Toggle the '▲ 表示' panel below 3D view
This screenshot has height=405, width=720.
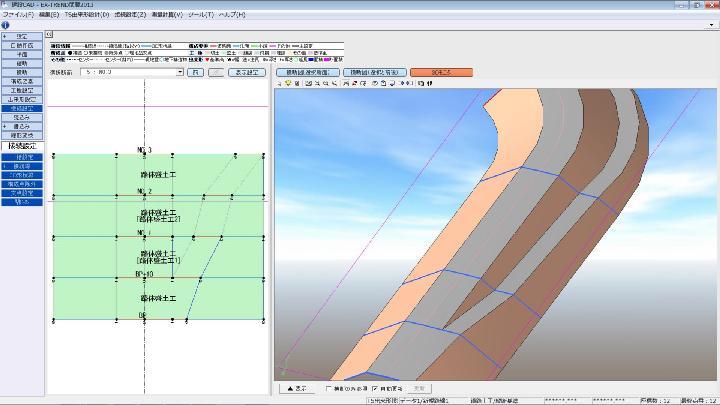[x=298, y=388]
